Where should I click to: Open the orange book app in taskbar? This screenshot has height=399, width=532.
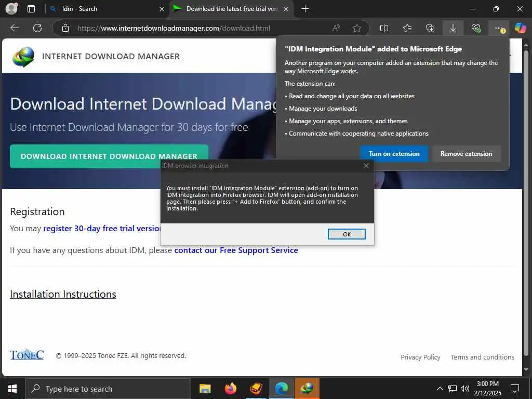(x=256, y=389)
